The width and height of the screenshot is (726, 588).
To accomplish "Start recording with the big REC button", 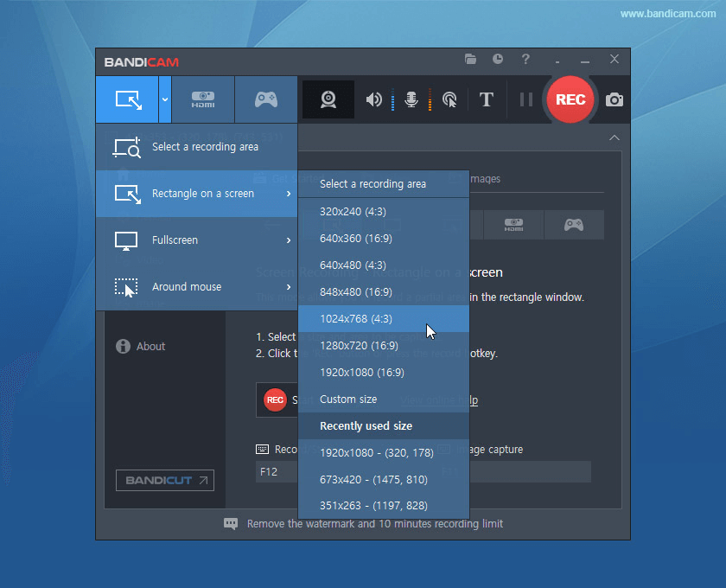I will [x=570, y=99].
